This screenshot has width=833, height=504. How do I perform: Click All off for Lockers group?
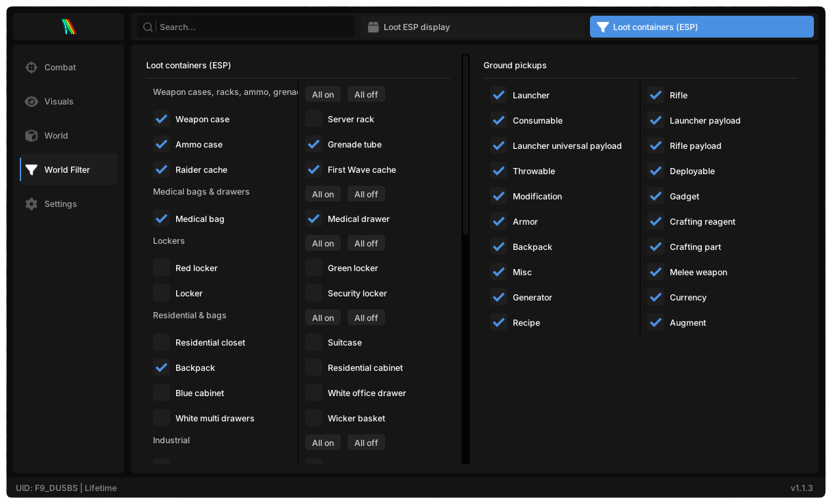[366, 243]
